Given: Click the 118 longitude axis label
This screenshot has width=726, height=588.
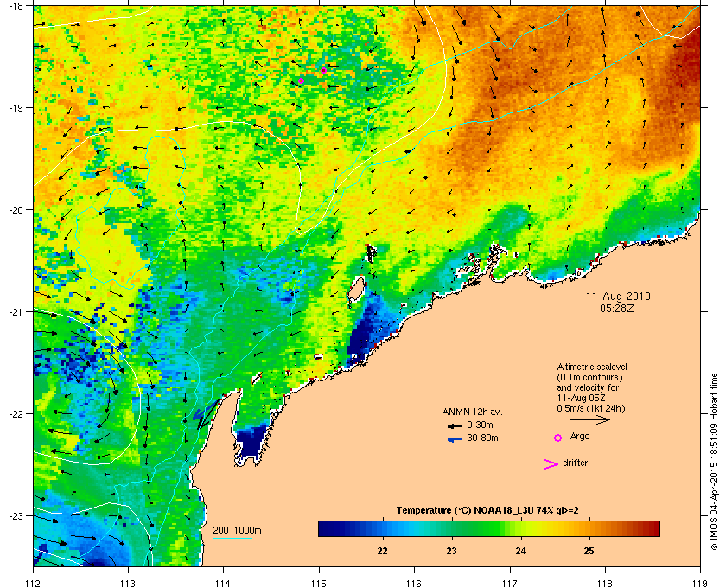Looking at the screenshot, I should coord(605,583).
